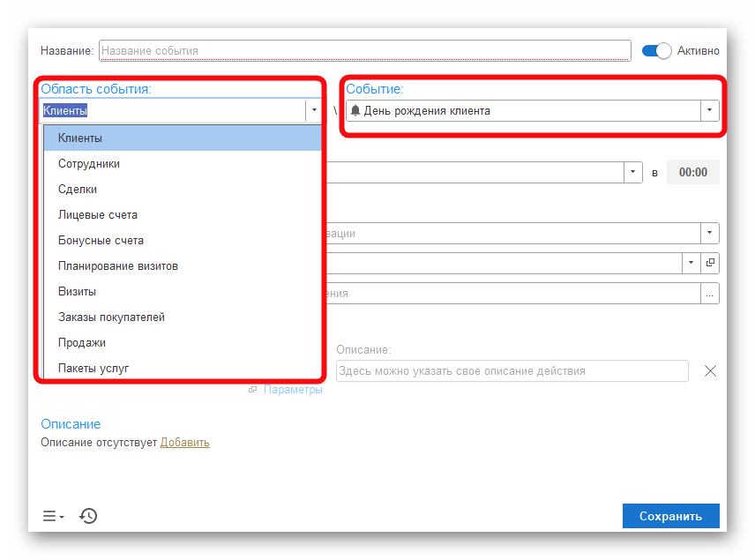Image resolution: width=755 pixels, height=560 pixels.
Task: Click the ellipsis button at field end
Action: [710, 294]
